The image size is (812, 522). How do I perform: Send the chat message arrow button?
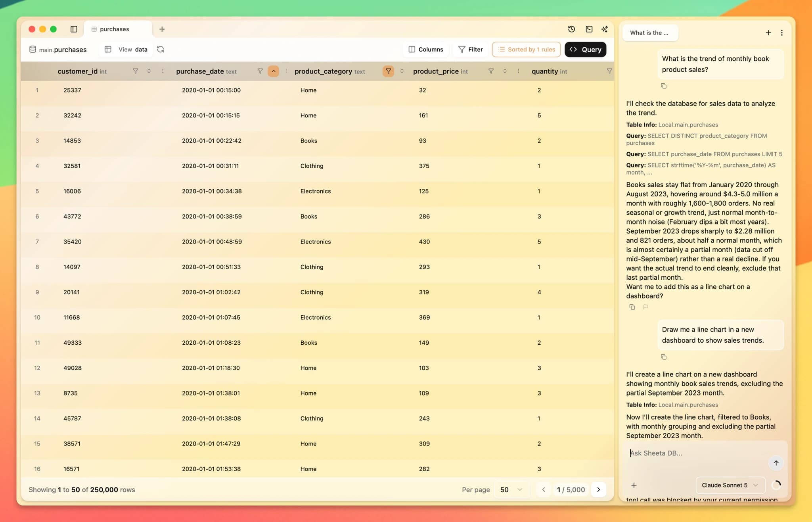coord(776,463)
